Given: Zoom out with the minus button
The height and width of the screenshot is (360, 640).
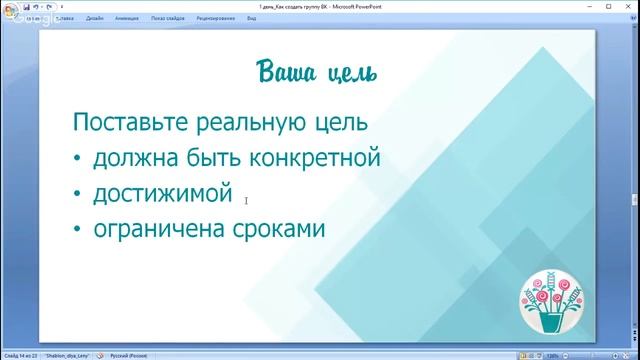Looking at the screenshot, I should pyautogui.click(x=566, y=356).
